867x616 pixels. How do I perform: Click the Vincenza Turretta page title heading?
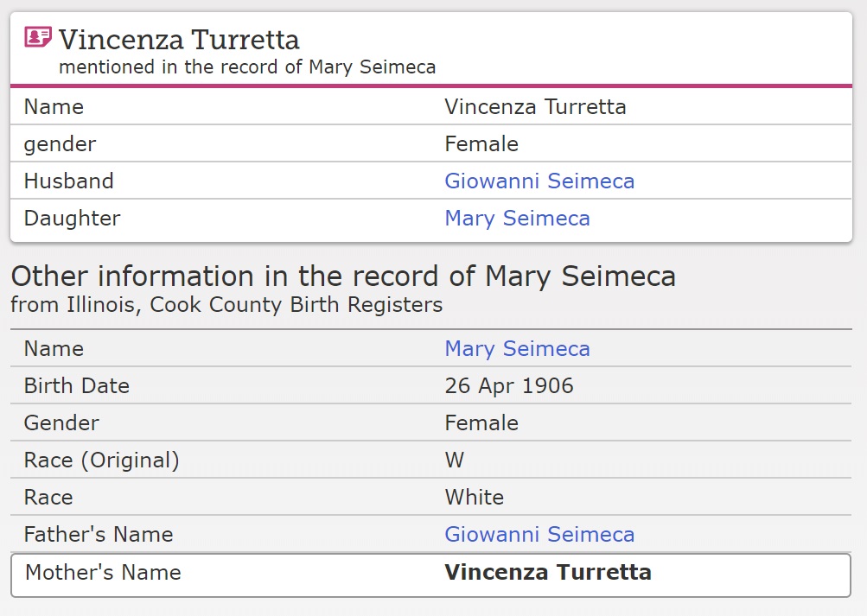179,40
